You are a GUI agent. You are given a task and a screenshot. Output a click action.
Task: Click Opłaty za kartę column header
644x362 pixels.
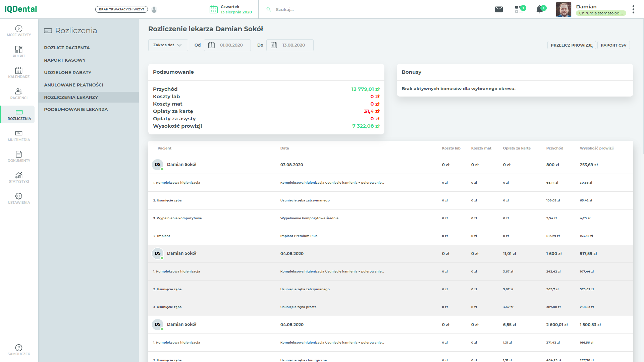click(x=517, y=148)
